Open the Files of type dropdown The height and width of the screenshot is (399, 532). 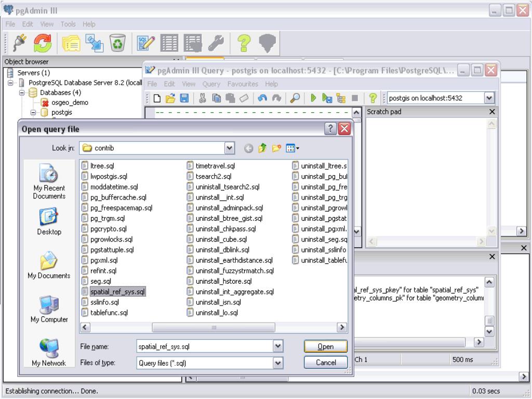pyautogui.click(x=277, y=363)
